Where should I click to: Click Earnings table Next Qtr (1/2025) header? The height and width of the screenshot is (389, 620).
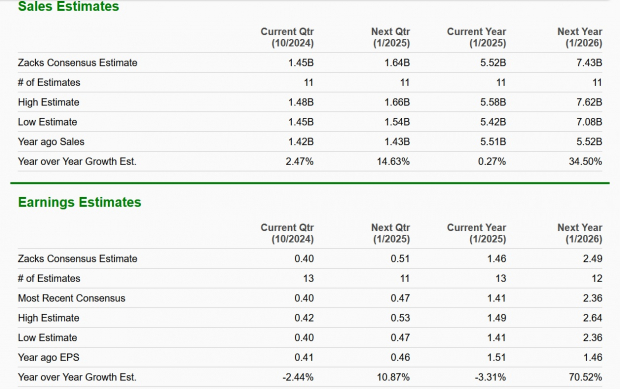point(391,233)
